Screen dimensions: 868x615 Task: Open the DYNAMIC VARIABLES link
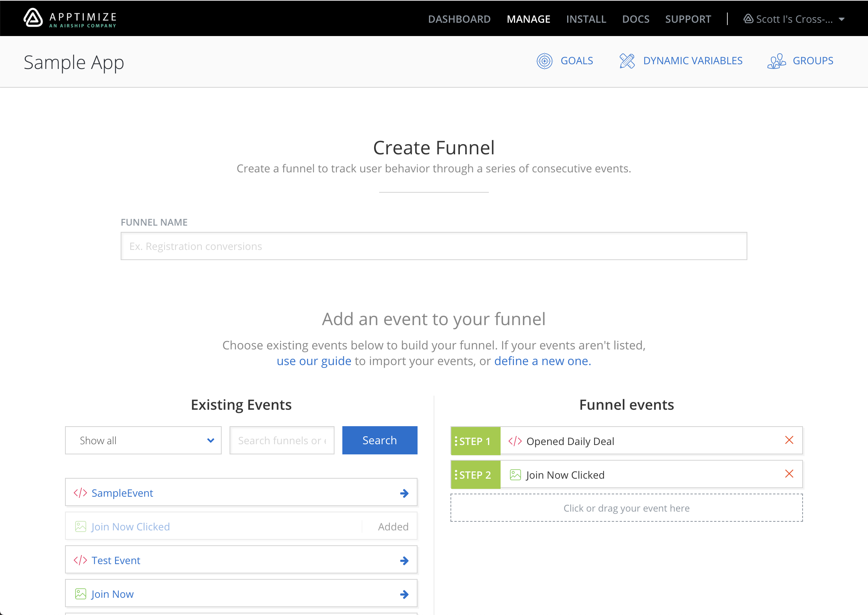click(693, 61)
